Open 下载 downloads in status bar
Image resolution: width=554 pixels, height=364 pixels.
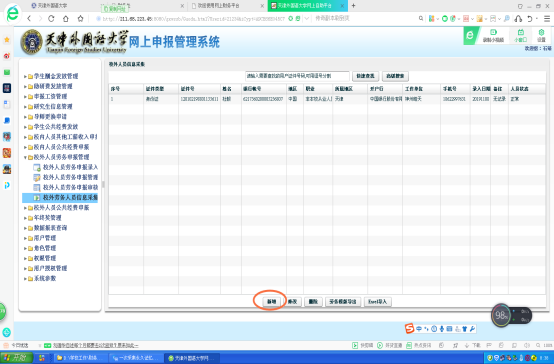pyautogui.click(x=472, y=345)
